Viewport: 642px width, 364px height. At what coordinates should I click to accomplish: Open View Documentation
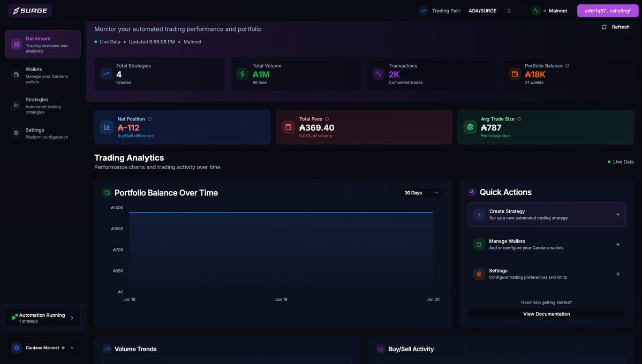click(547, 313)
